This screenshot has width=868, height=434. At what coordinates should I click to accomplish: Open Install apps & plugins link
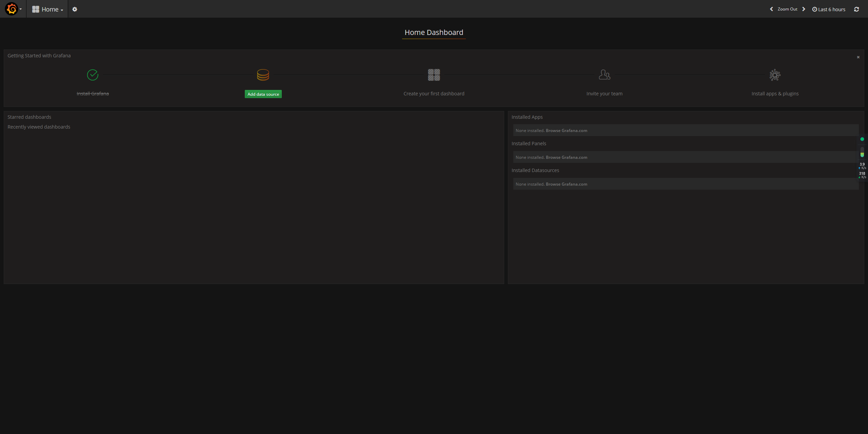point(775,94)
